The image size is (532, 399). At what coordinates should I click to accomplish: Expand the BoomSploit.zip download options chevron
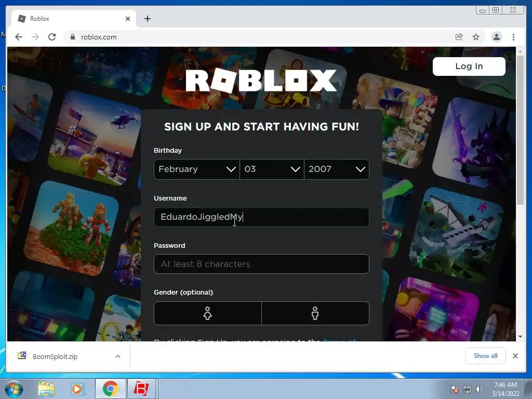[118, 356]
